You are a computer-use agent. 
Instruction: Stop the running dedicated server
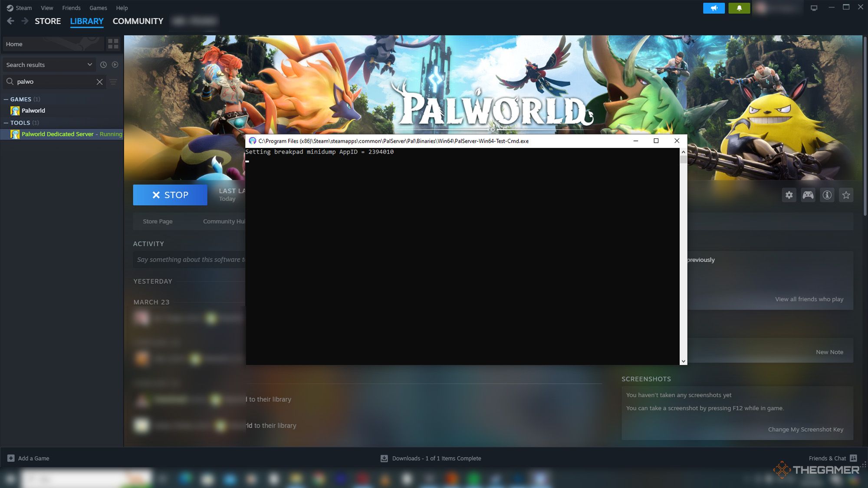(x=170, y=195)
